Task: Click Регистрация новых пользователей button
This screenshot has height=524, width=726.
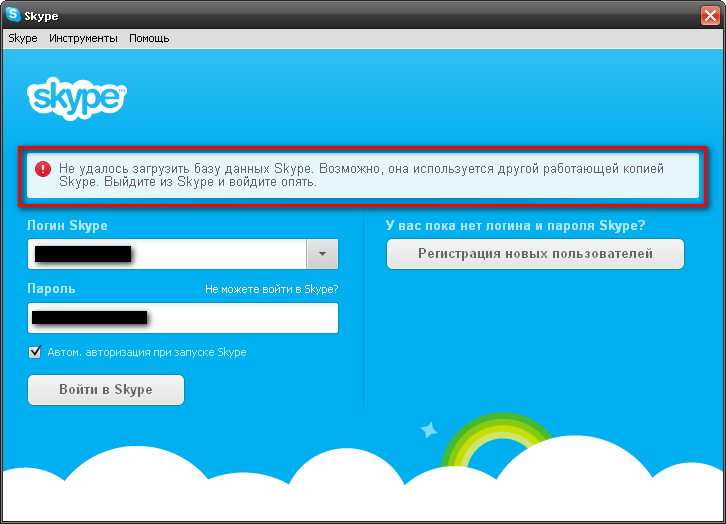Action: point(535,254)
